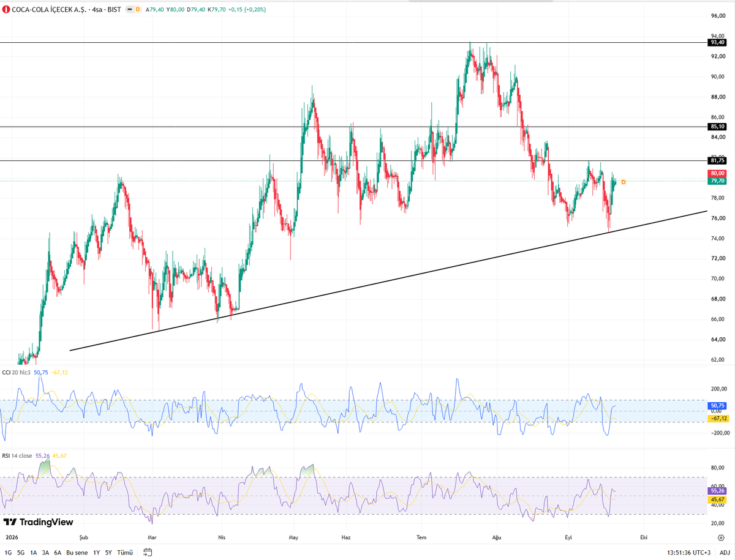Click the Haz month label on time axis
The image size is (735, 560).
coord(346,537)
